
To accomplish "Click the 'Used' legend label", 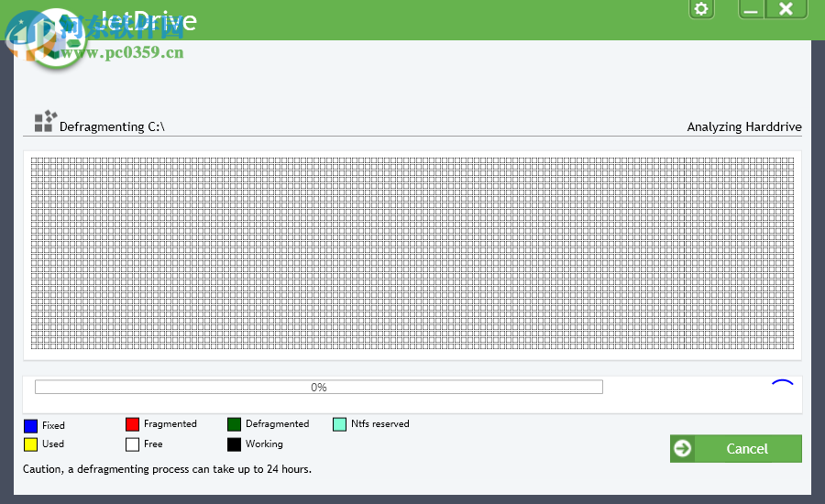I will click(x=53, y=444).
